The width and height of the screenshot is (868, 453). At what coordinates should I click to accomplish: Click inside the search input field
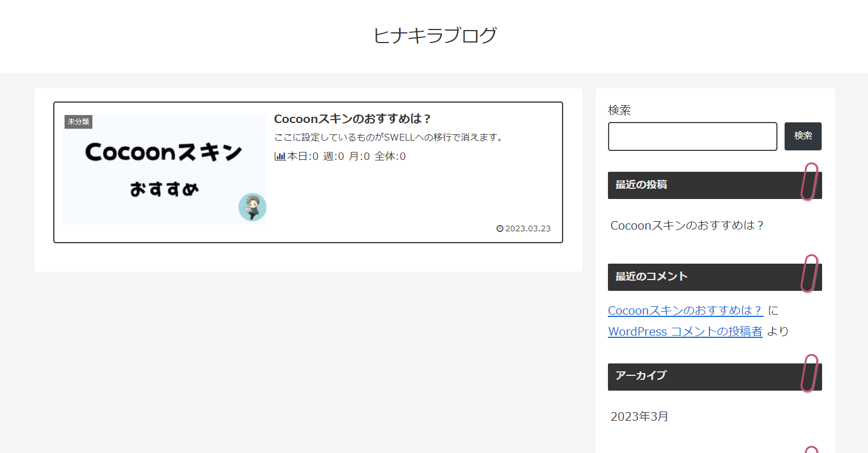pyautogui.click(x=692, y=136)
